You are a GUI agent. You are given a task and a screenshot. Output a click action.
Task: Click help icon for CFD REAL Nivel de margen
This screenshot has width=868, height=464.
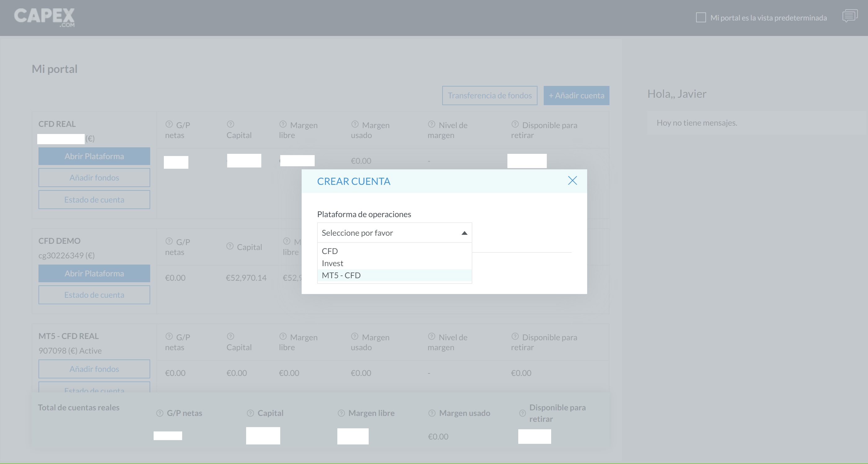pyautogui.click(x=431, y=124)
